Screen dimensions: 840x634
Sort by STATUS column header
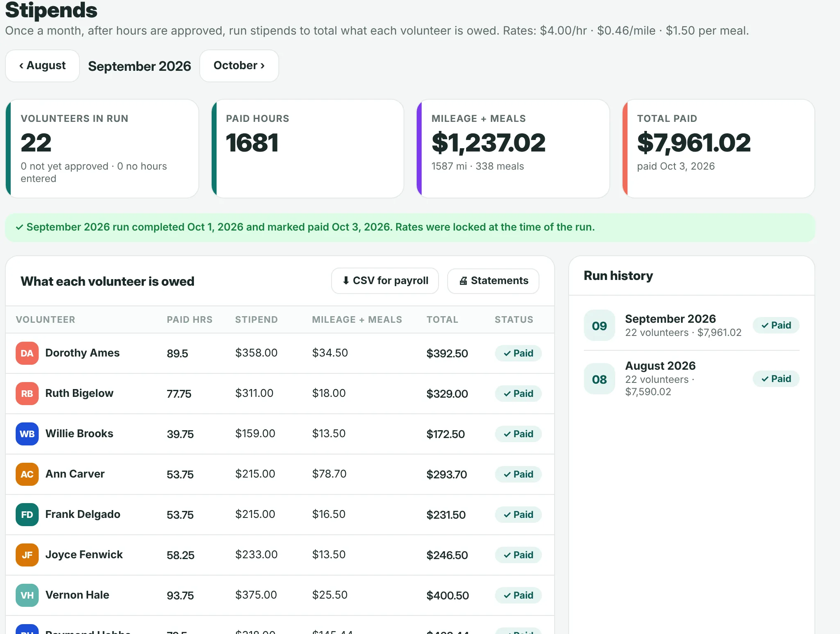pyautogui.click(x=514, y=319)
